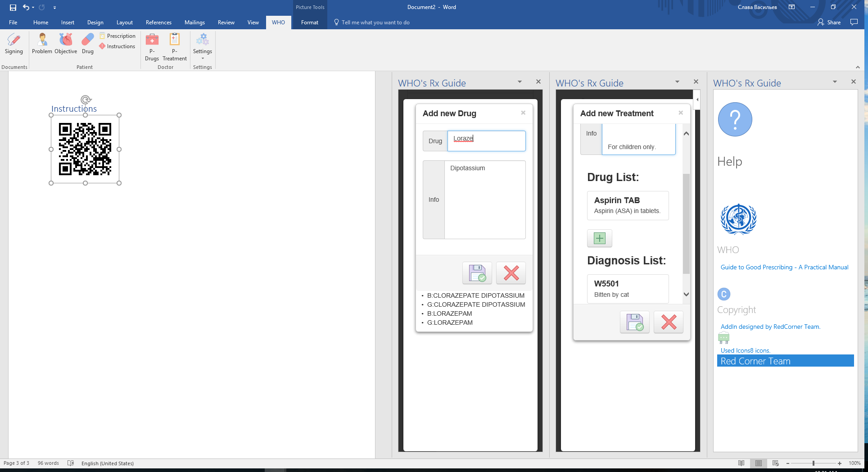The width and height of the screenshot is (868, 472).
Task: Close the task pane containing Add new Treatment
Action: [x=696, y=82]
